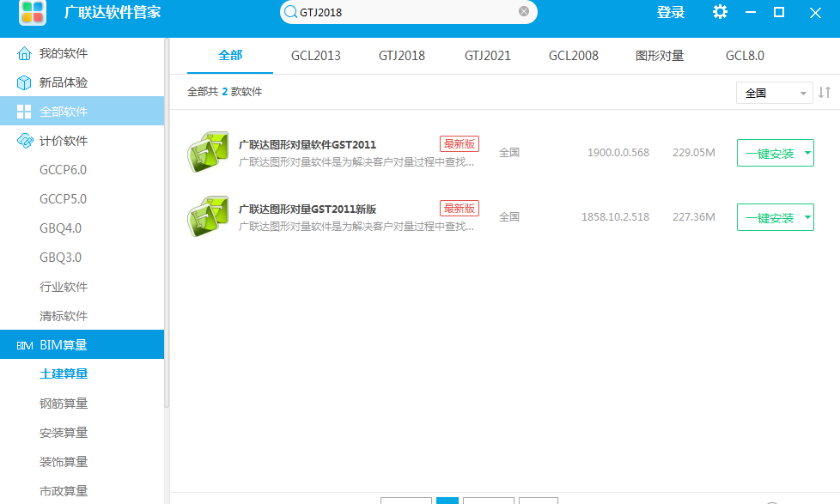Focus the GTJ2018 search field
Screen dimensions: 840x504
click(407, 12)
